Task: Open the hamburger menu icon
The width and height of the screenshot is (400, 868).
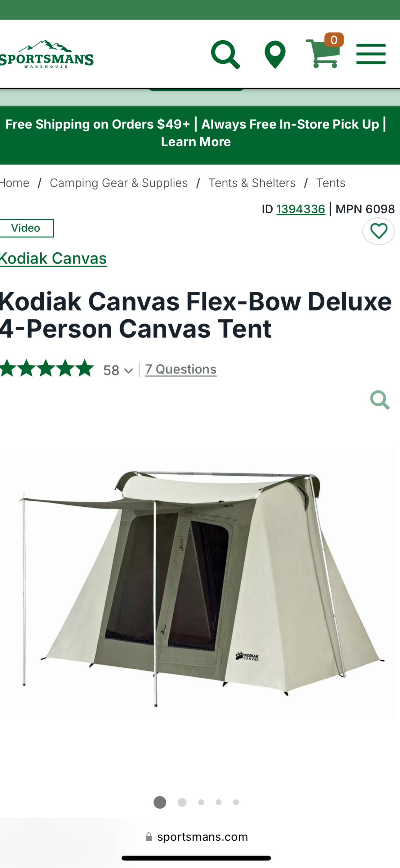Action: pos(371,54)
